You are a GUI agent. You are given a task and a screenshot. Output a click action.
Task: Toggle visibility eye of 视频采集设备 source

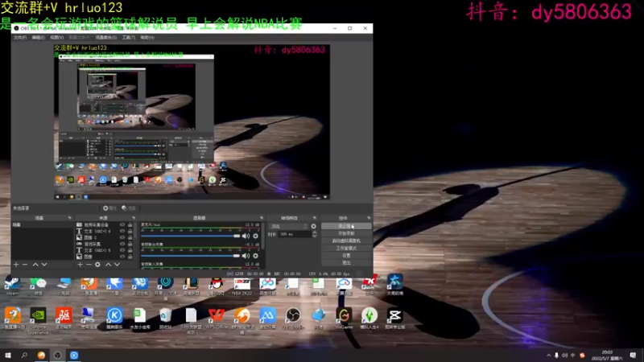pos(122,225)
